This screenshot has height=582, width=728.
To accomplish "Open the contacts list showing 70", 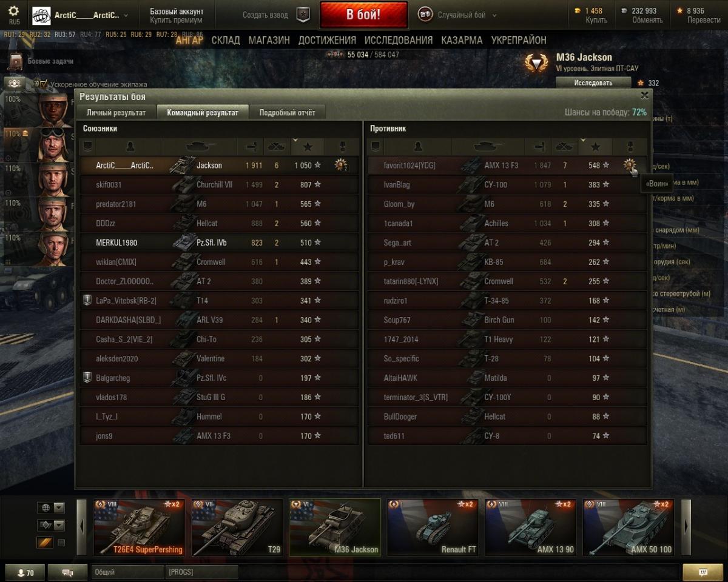I will (25, 572).
